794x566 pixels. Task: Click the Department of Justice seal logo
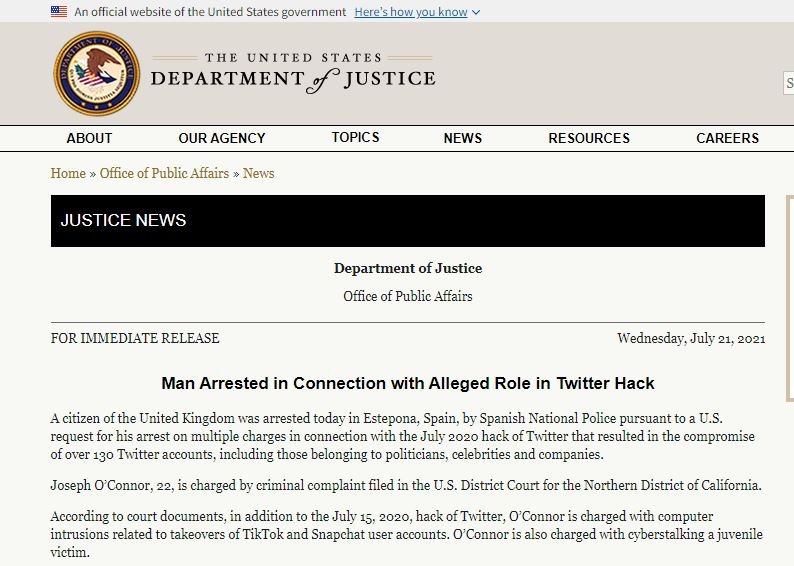pos(97,74)
